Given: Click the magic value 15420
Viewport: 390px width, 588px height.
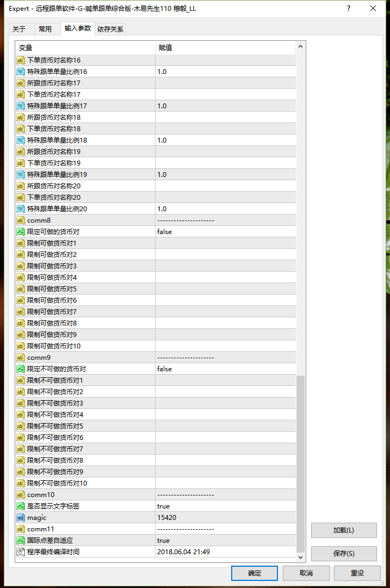Looking at the screenshot, I should point(166,518).
